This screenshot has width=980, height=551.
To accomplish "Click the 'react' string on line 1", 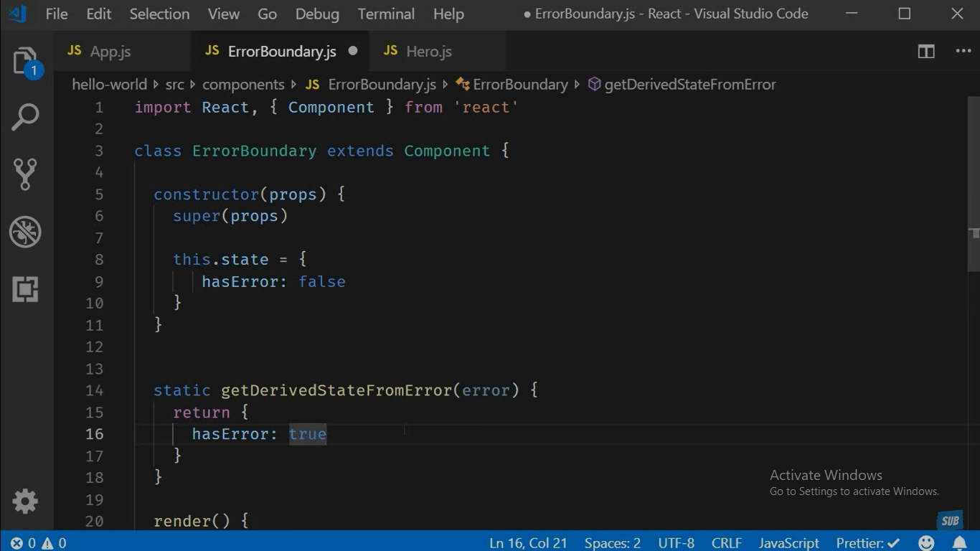I will tap(486, 108).
